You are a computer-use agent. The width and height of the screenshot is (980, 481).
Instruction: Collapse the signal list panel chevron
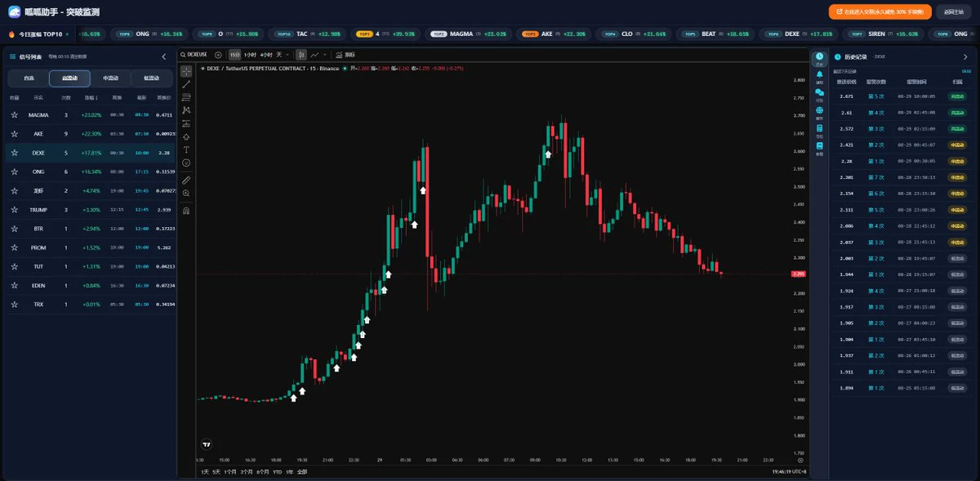pos(163,56)
